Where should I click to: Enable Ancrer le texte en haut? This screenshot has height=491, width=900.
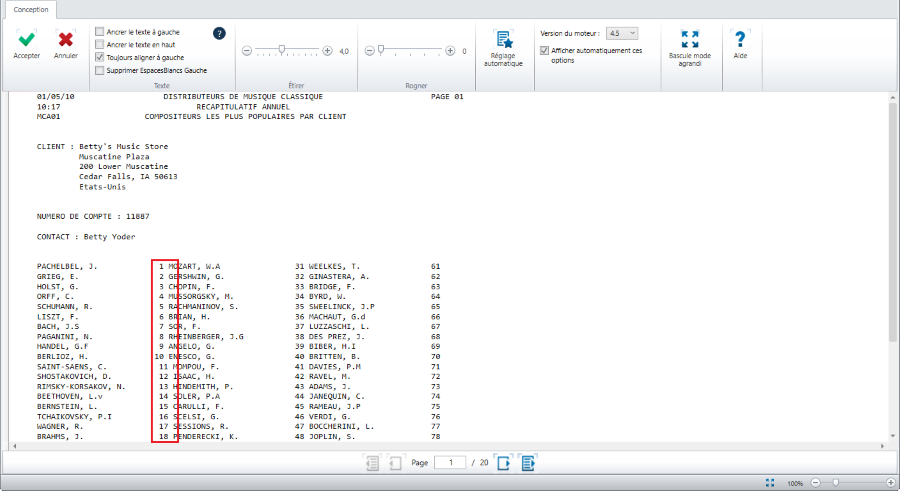tap(99, 45)
